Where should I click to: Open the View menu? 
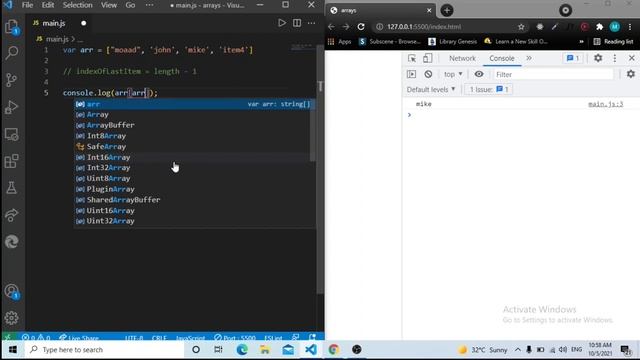109,5
